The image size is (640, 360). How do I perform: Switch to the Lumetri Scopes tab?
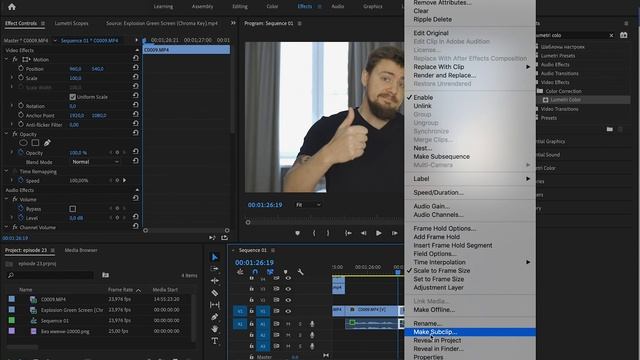[x=71, y=23]
